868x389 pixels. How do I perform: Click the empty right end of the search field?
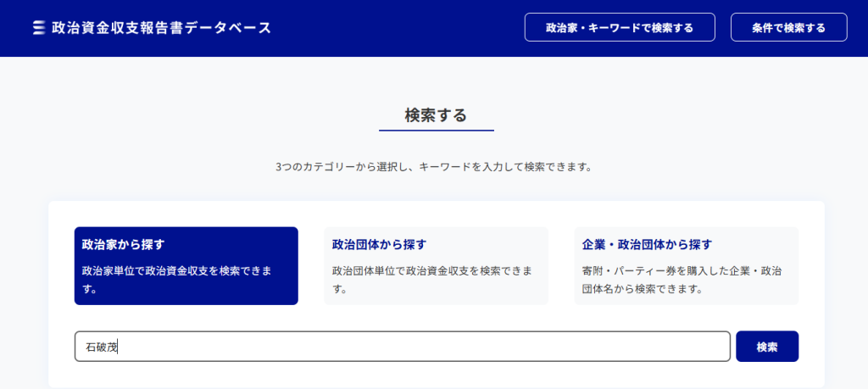(x=695, y=347)
